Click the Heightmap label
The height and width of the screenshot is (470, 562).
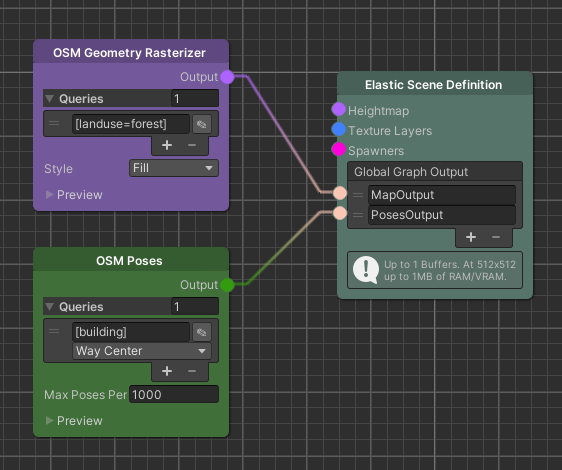(x=378, y=111)
